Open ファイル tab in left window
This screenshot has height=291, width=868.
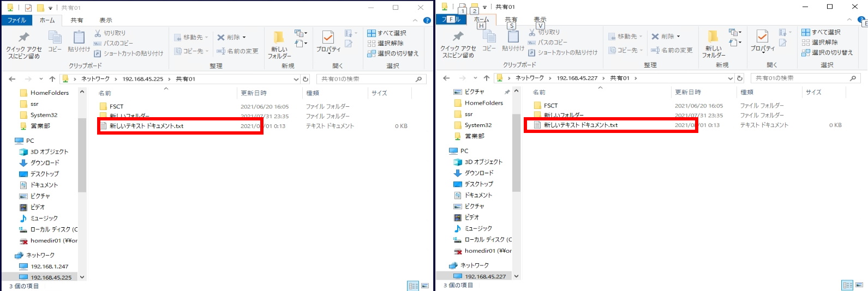pos(16,20)
